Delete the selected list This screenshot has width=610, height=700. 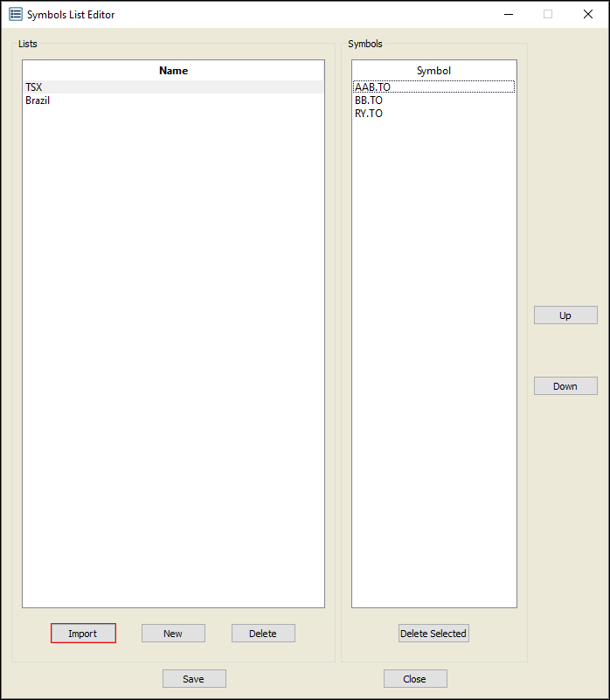tap(263, 634)
